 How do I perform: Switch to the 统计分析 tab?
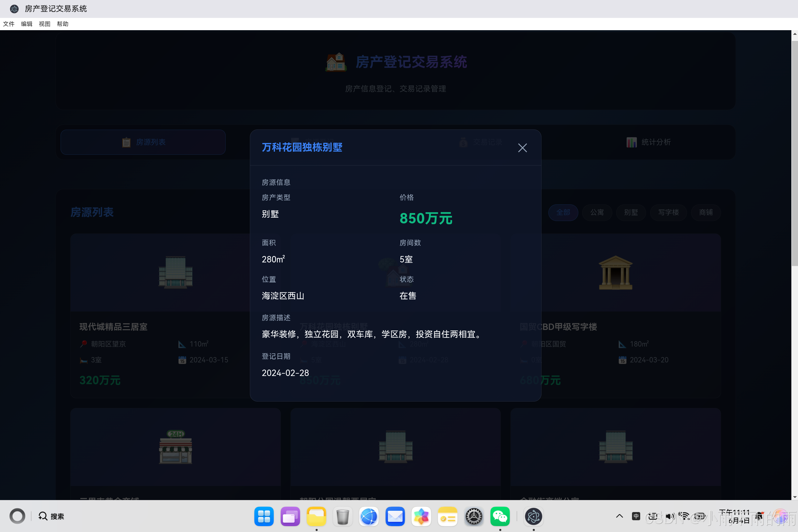pos(648,142)
